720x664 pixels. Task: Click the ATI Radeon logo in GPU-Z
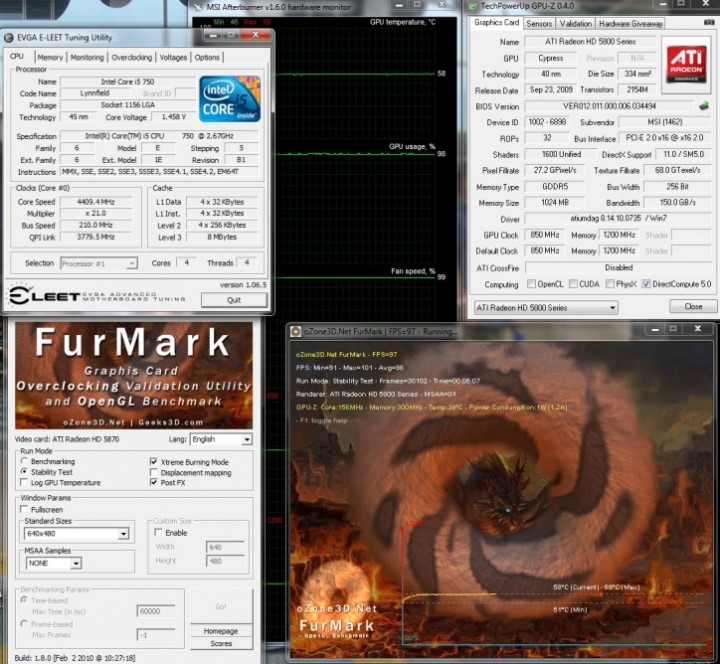[686, 64]
